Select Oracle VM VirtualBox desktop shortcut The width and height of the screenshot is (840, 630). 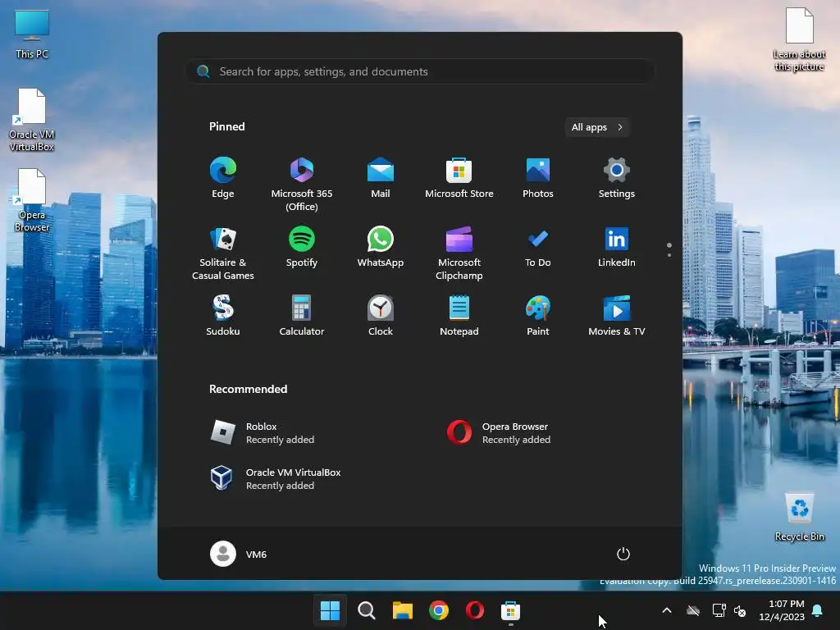tap(32, 121)
